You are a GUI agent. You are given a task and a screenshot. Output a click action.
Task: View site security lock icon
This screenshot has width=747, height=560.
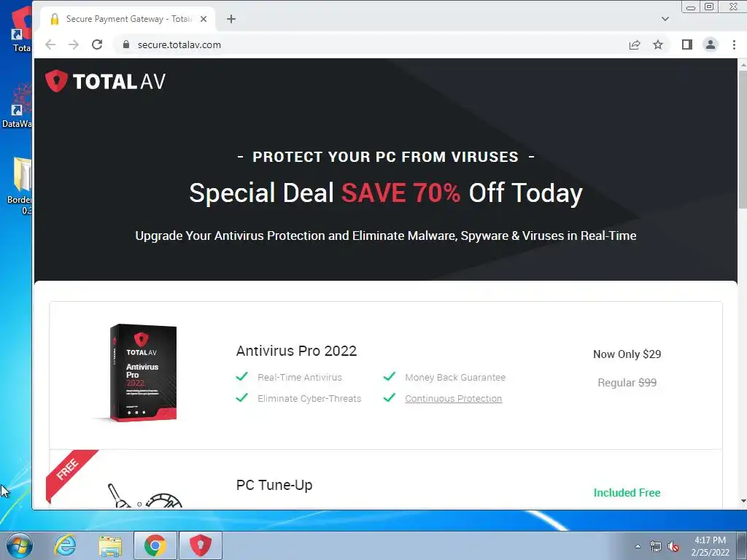click(x=125, y=44)
